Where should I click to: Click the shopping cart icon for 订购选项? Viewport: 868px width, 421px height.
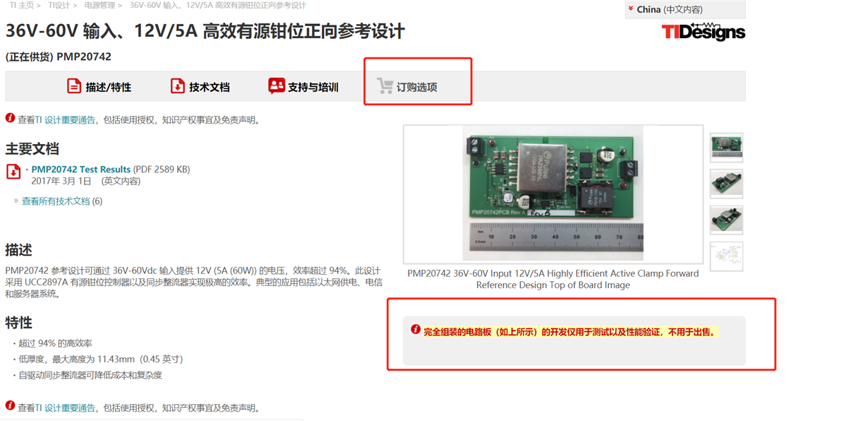(x=385, y=86)
